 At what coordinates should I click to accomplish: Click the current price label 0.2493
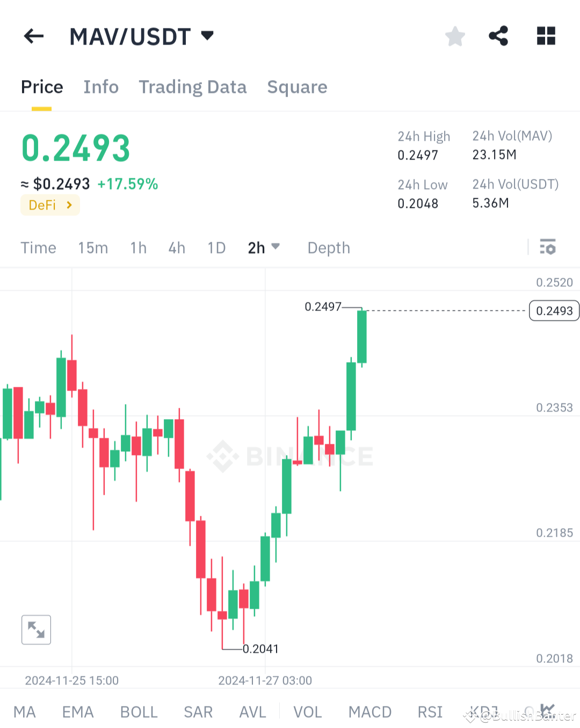point(554,311)
